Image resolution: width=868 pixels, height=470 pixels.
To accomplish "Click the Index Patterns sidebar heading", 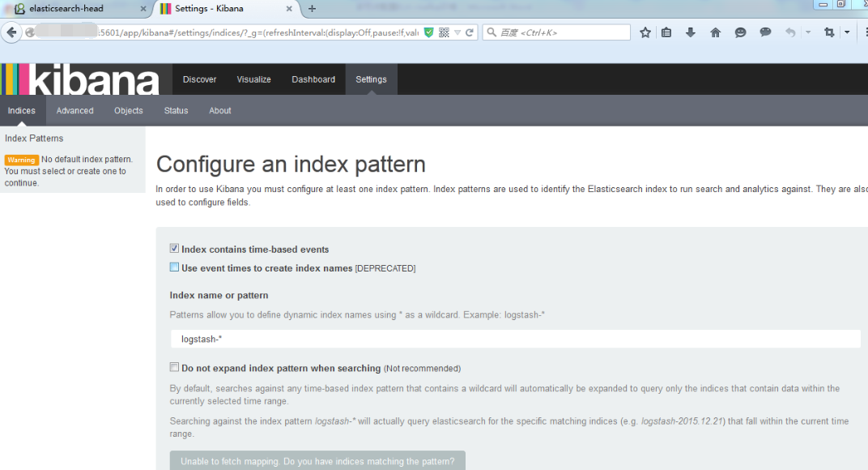I will pos(34,138).
